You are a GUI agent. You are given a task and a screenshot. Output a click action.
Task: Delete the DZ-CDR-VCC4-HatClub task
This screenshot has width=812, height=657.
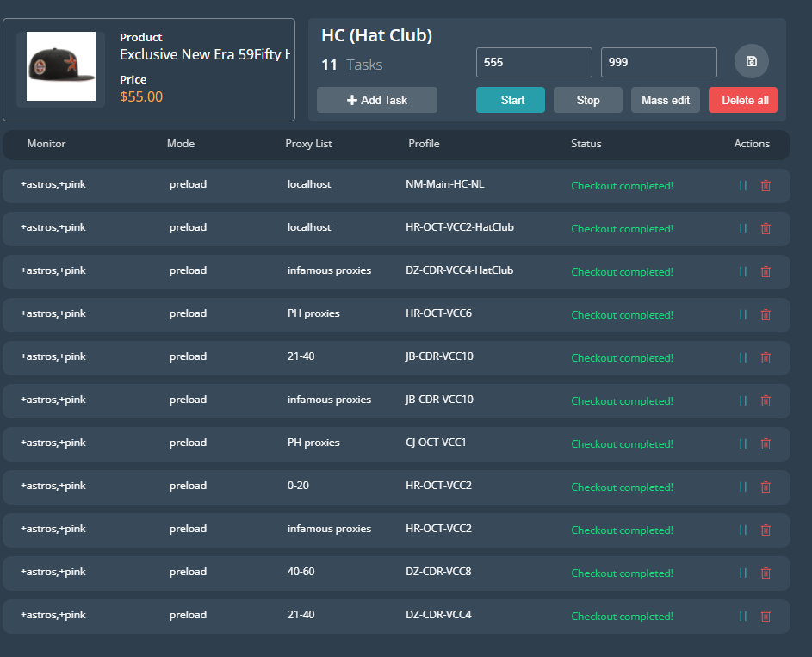pos(766,271)
